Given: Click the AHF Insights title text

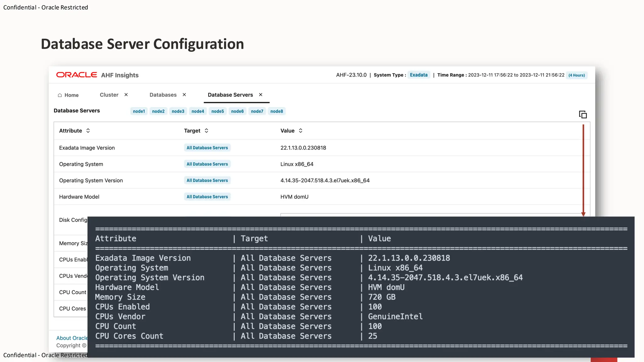Looking at the screenshot, I should click(120, 75).
